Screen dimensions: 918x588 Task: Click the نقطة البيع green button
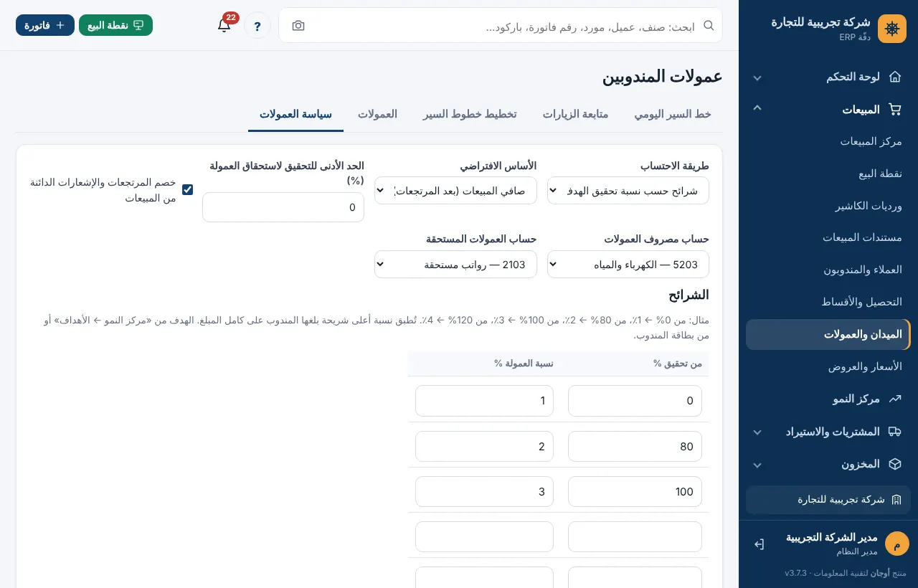click(115, 25)
